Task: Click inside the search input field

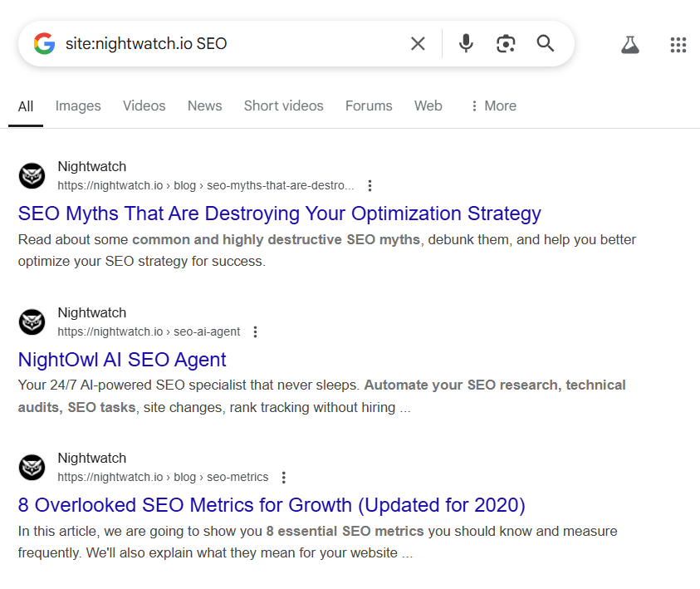Action: tap(233, 43)
